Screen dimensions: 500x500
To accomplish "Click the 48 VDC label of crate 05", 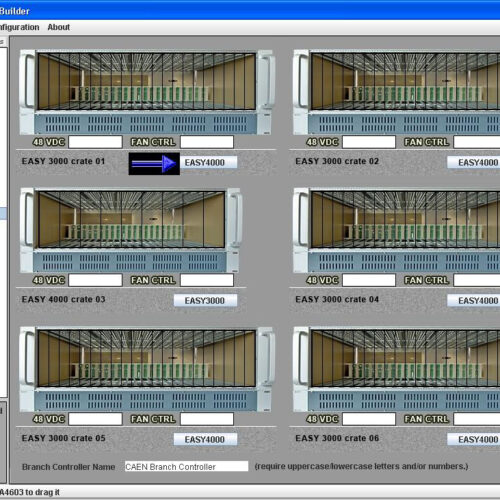I will [x=49, y=419].
